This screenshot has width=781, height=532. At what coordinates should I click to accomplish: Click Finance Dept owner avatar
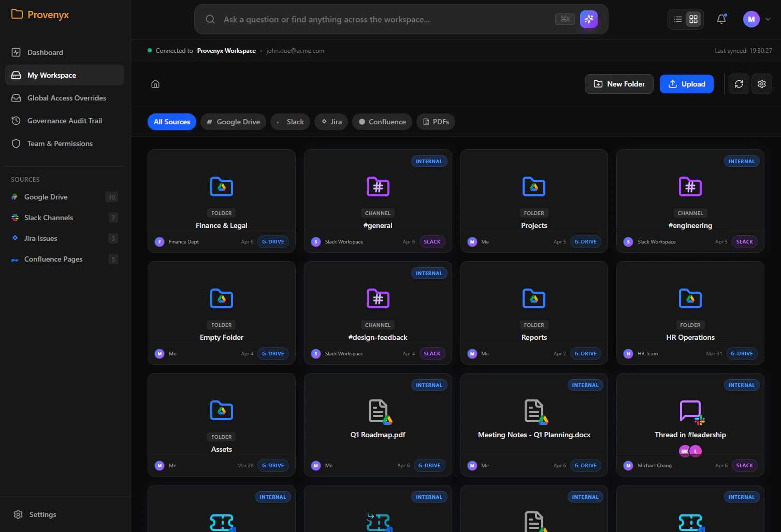point(160,242)
